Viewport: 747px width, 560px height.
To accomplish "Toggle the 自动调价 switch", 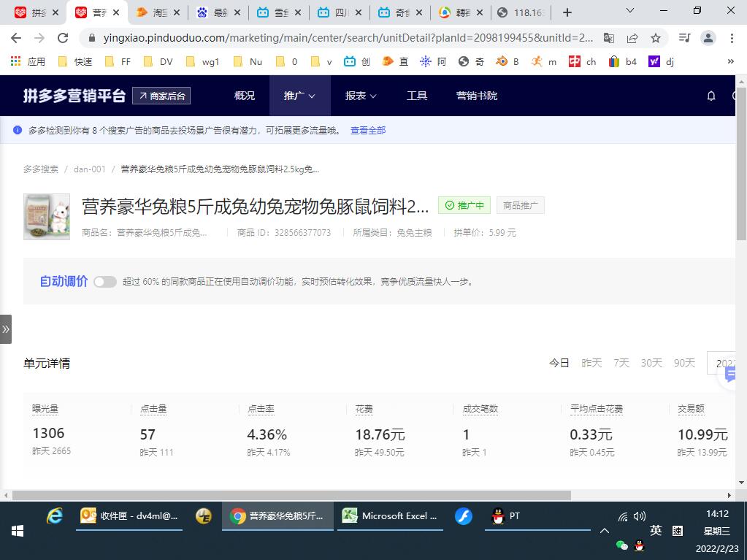I will point(105,282).
